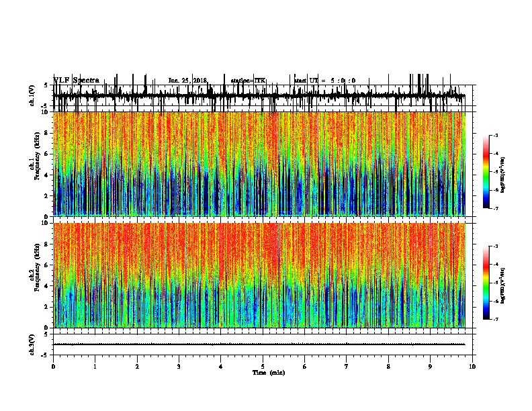Image resolution: width=532 pixels, height=411 pixels.
Task: Click the "-3" label on ch.2 colorbar
Action: point(495,246)
